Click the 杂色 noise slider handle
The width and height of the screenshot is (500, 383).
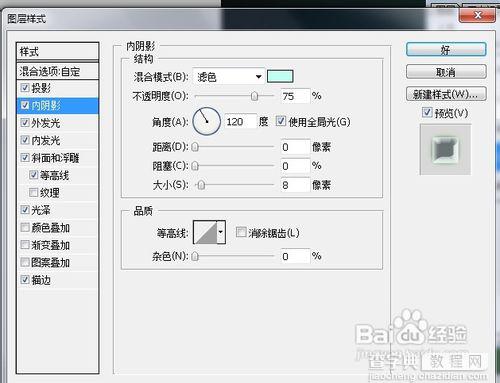coord(195,256)
